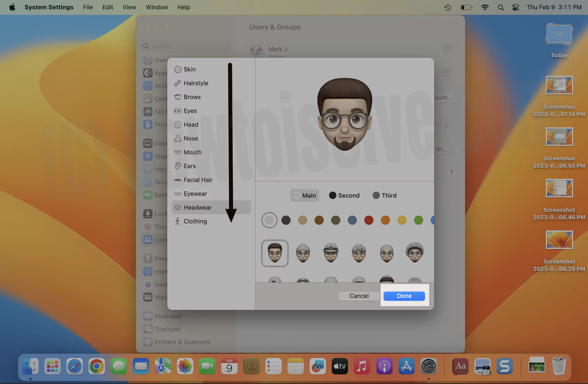The width and height of the screenshot is (588, 384).
Task: Click the Cancel button
Action: (x=359, y=296)
